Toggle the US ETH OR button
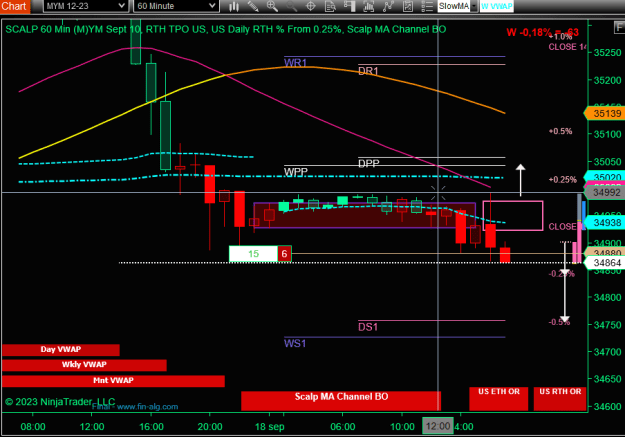 (499, 399)
